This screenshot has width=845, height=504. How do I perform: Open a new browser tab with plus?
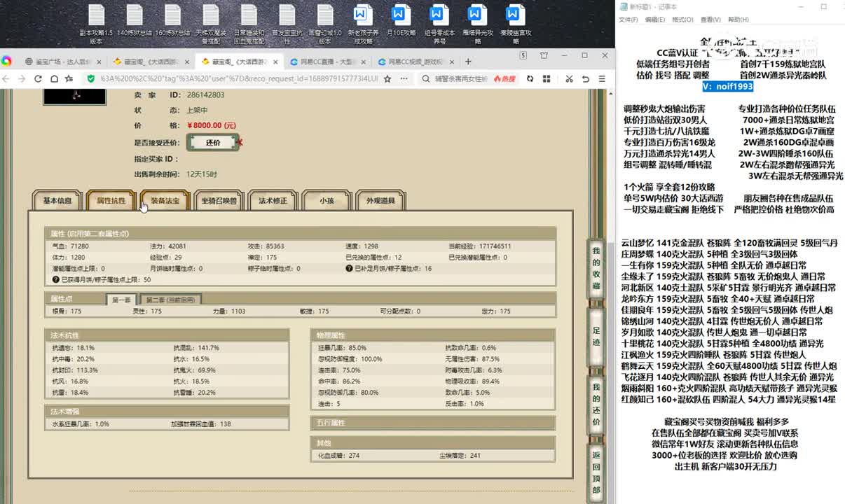point(468,62)
